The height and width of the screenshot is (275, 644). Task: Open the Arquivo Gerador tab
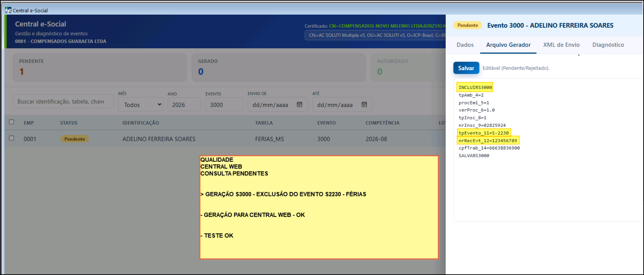click(508, 45)
